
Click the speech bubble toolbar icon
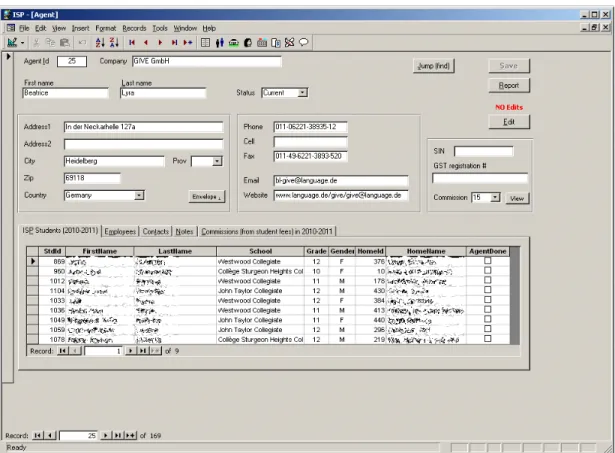tap(304, 42)
